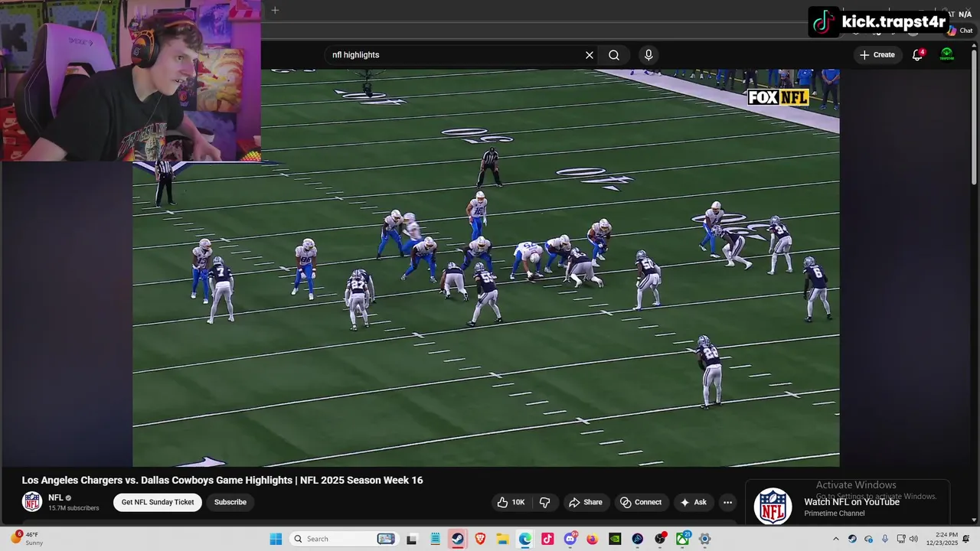980x551 pixels.
Task: Click the taskbar Search box
Action: 343,539
